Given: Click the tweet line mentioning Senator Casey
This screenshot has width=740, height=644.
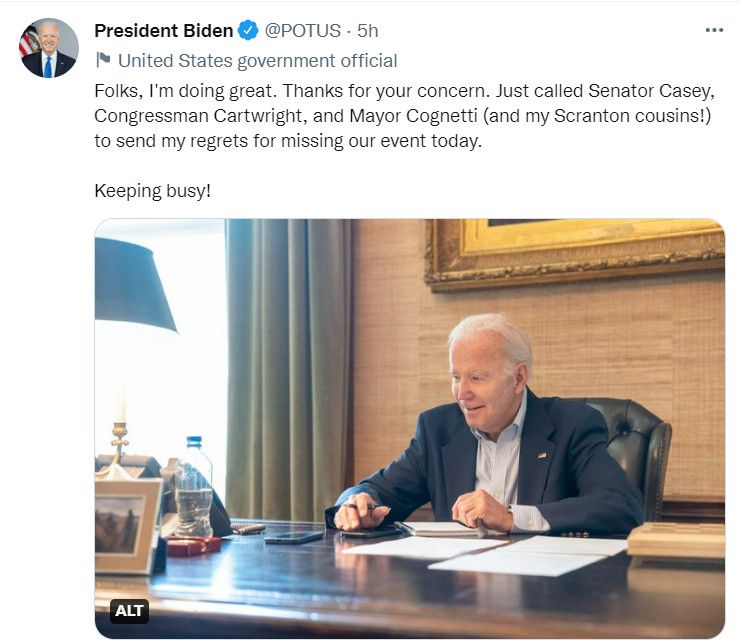Looking at the screenshot, I should (405, 90).
